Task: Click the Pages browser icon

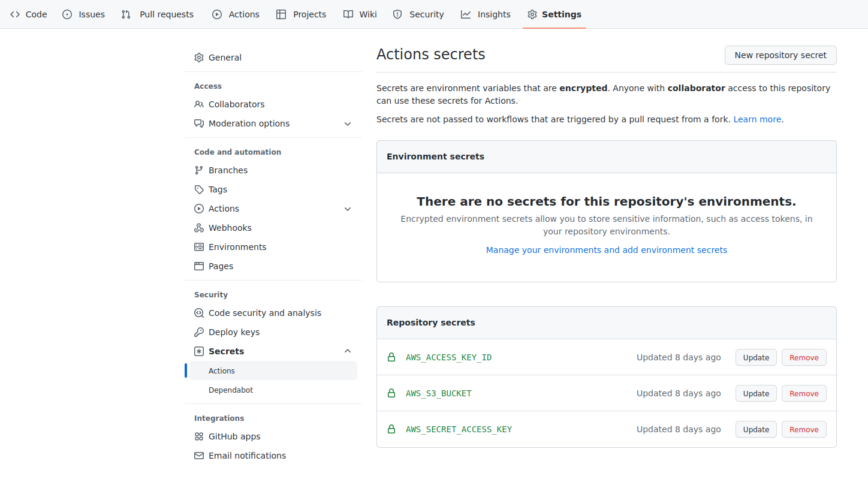Action: pos(199,266)
